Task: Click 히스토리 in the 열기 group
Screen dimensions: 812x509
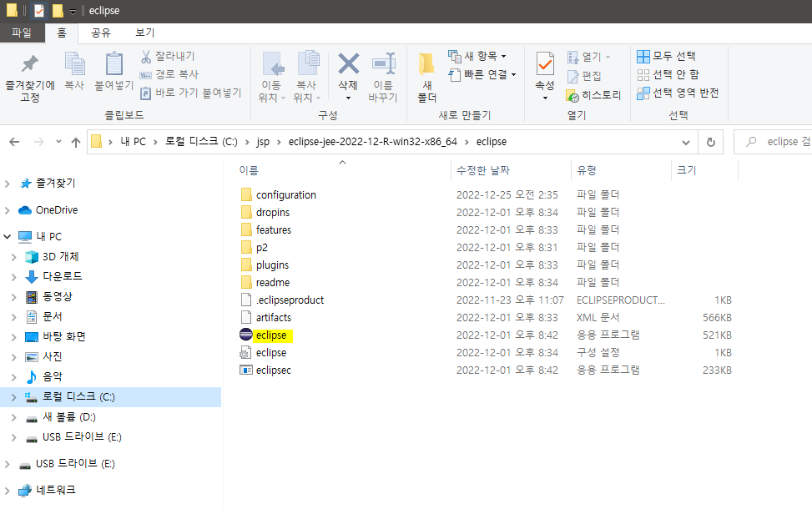Action: 593,95
